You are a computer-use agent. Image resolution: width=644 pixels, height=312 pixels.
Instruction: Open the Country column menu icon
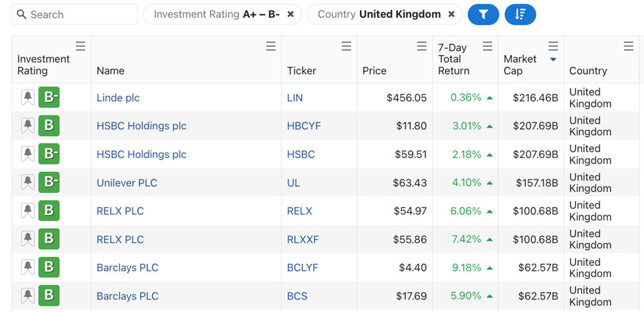pyautogui.click(x=628, y=46)
